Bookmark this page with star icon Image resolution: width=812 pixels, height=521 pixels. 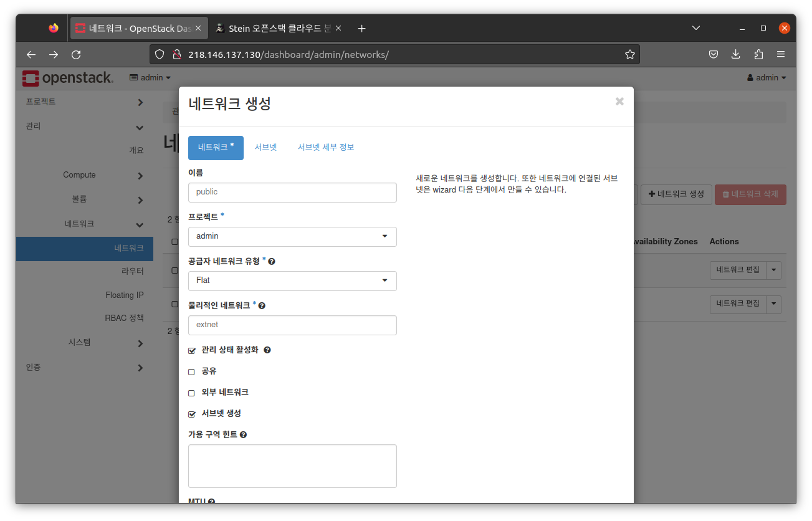click(630, 54)
